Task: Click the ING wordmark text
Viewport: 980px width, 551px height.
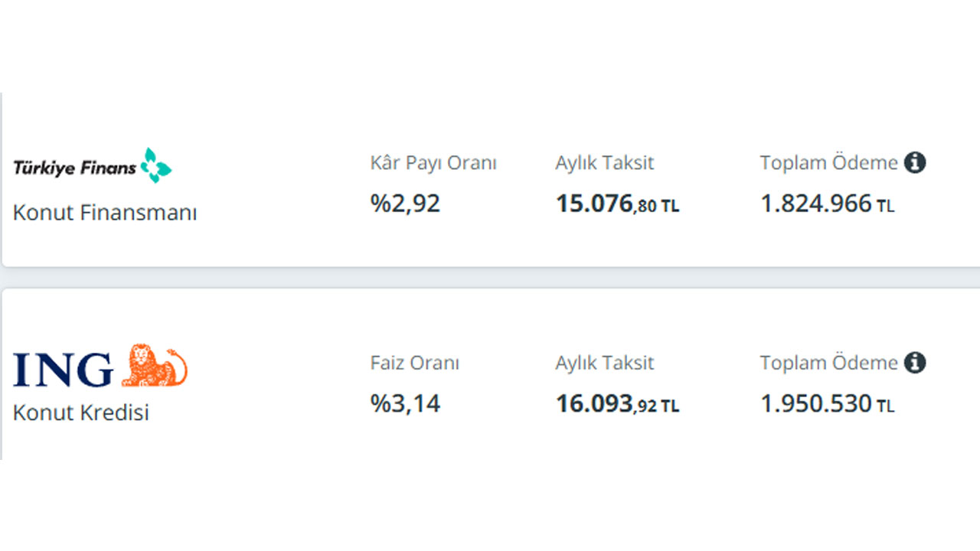Action: (64, 370)
